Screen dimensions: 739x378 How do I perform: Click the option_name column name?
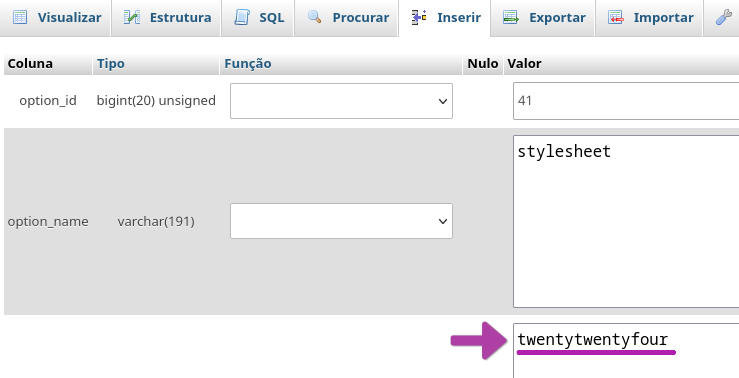(48, 222)
